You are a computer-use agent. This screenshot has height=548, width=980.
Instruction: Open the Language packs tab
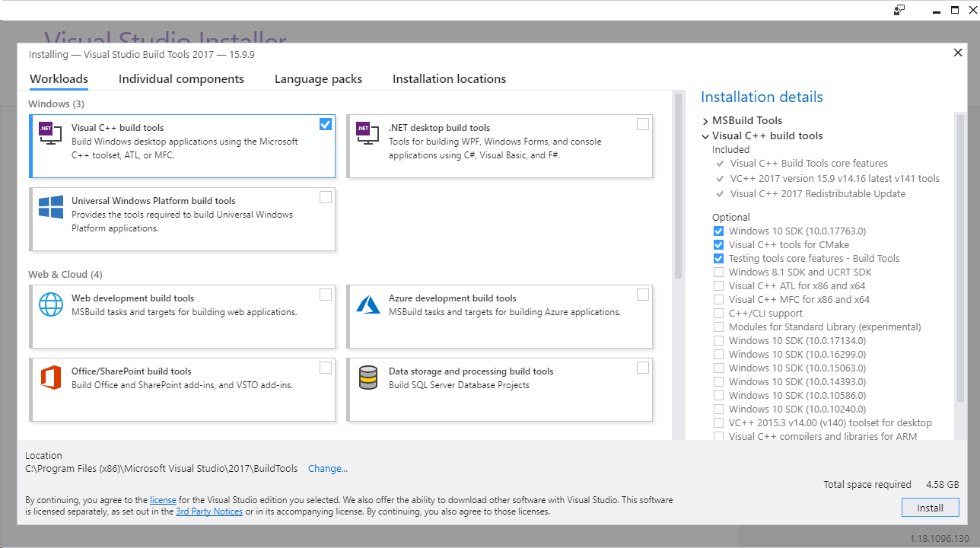point(318,79)
